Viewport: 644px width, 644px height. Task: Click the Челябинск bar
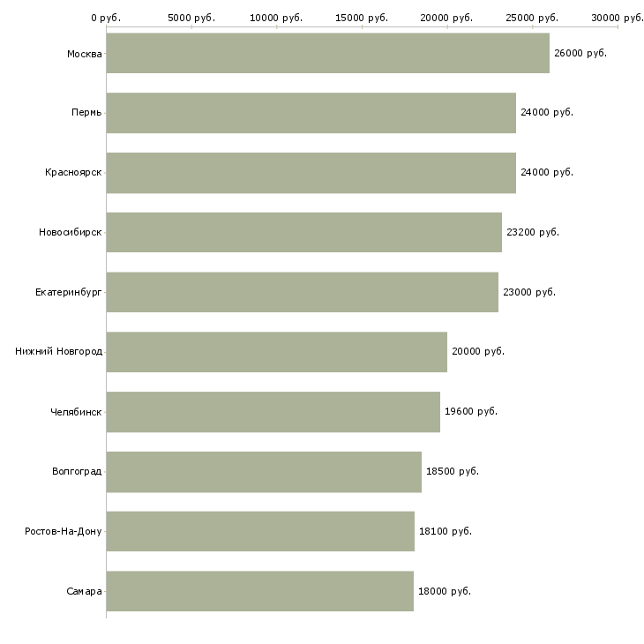pos(273,412)
